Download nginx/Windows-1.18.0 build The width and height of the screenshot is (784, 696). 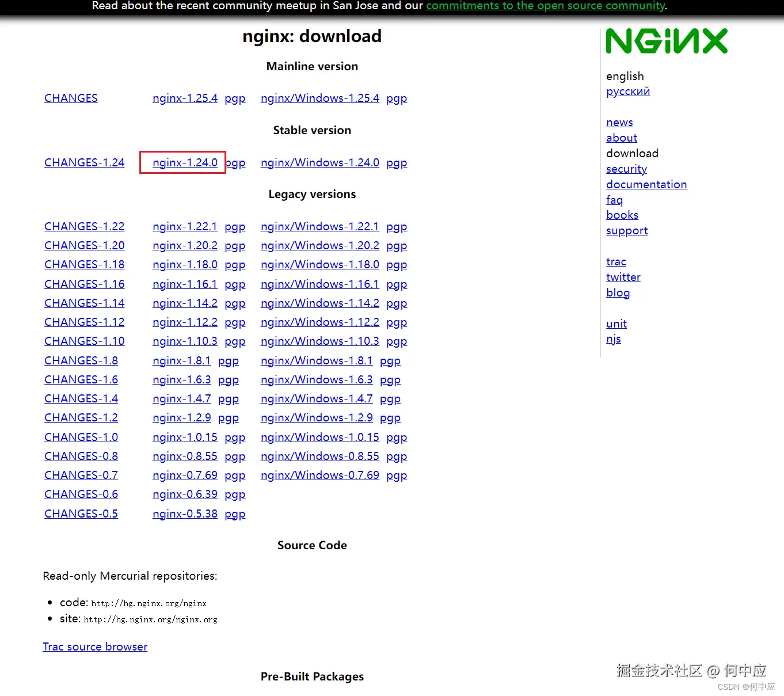pyautogui.click(x=320, y=265)
